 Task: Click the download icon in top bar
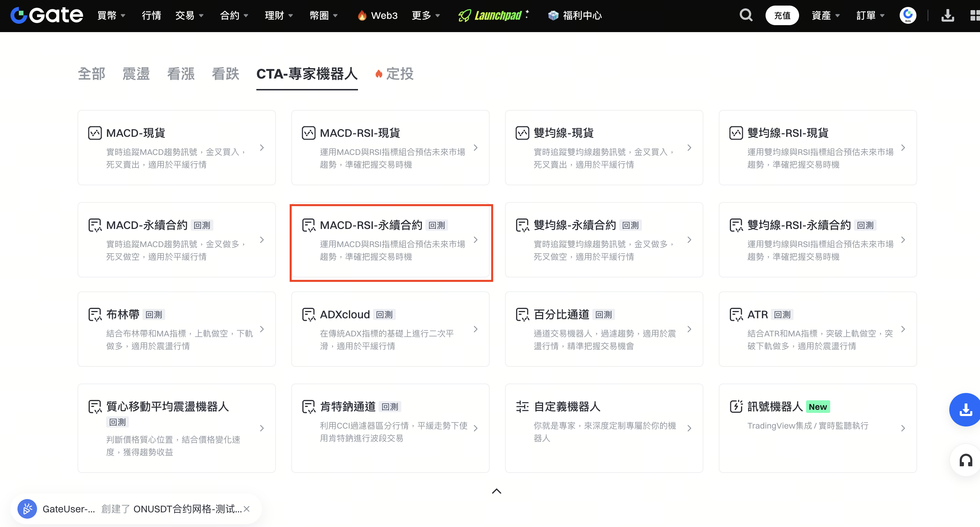[947, 15]
